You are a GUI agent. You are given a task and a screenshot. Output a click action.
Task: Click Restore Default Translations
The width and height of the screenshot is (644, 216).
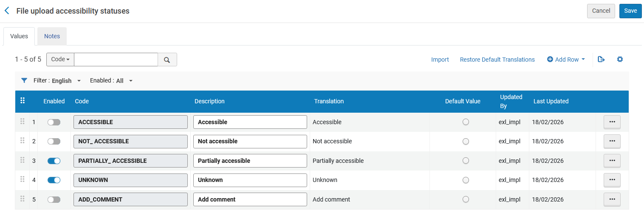click(x=497, y=60)
